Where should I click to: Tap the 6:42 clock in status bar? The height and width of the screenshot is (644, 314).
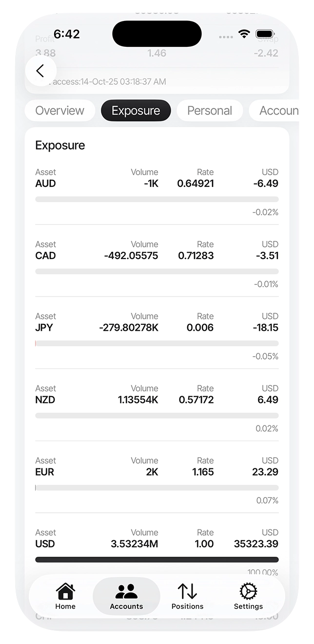(x=67, y=34)
